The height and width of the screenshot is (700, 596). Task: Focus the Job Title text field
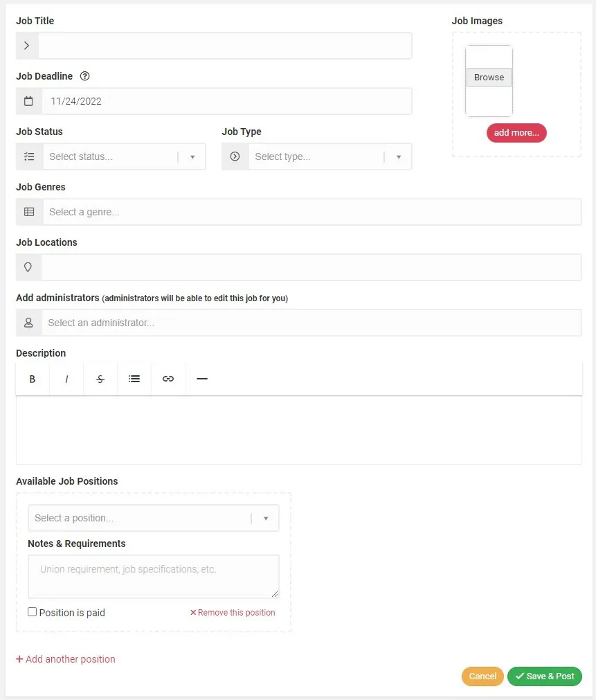click(224, 46)
